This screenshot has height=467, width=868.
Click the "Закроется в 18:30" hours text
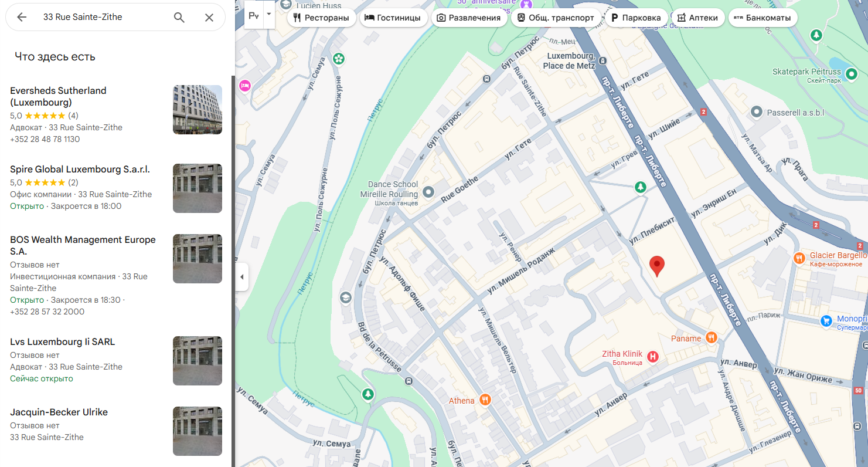pos(86,300)
